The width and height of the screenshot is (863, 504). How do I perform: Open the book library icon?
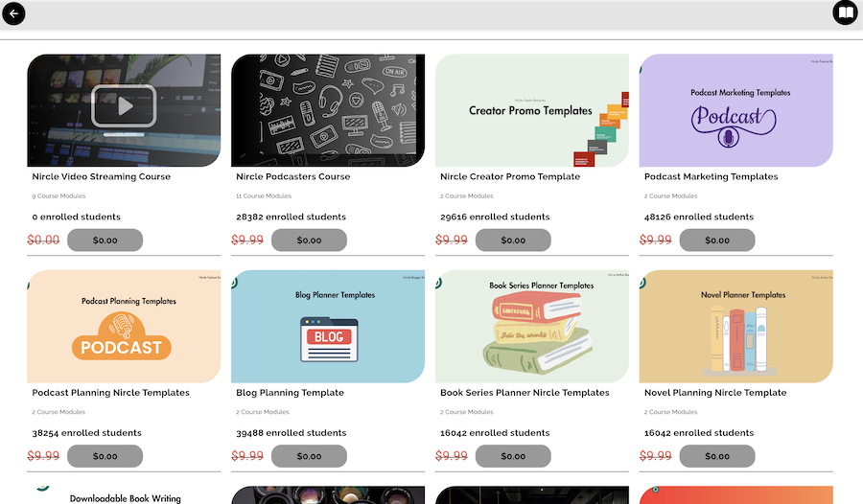pyautogui.click(x=845, y=13)
